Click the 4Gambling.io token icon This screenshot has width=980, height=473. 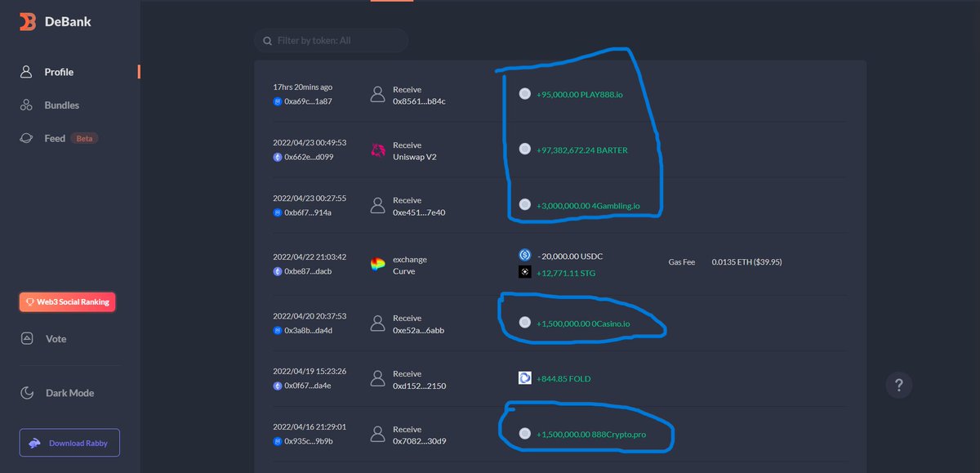click(x=525, y=205)
